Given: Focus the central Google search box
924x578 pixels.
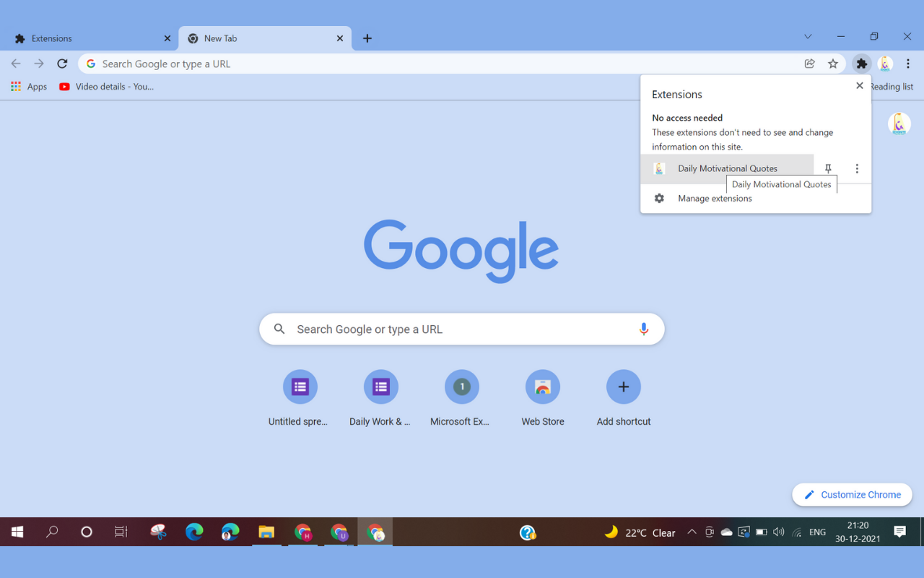Looking at the screenshot, I should 462,329.
